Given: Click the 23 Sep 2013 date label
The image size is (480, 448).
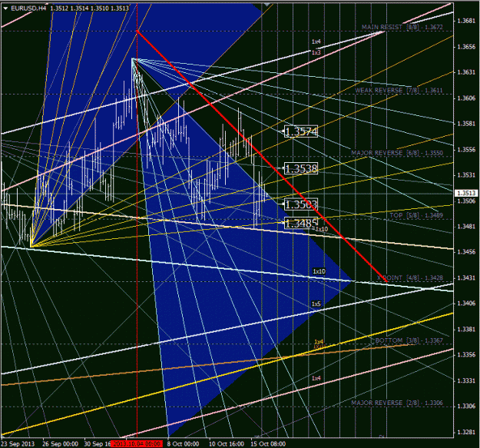Looking at the screenshot, I should [18, 443].
